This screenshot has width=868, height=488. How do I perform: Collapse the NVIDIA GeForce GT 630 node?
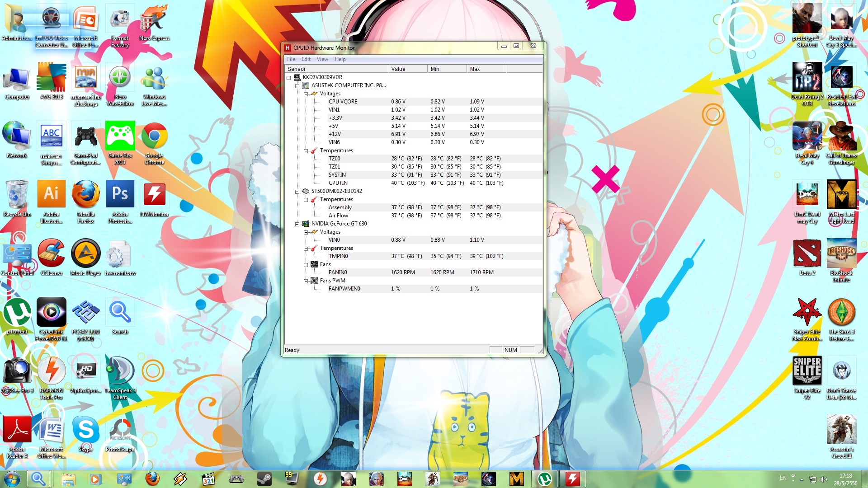click(x=297, y=224)
